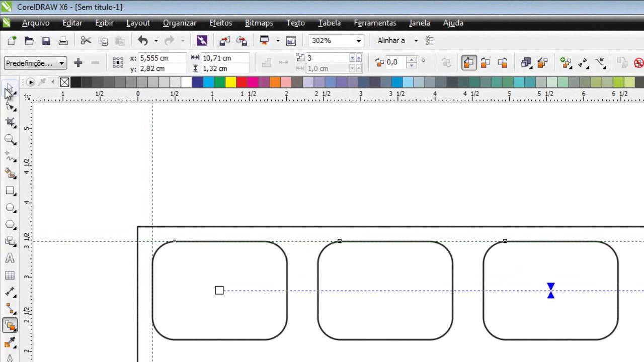Screen dimensions: 644x362
Task: Select the Polygon tool
Action: click(x=10, y=225)
